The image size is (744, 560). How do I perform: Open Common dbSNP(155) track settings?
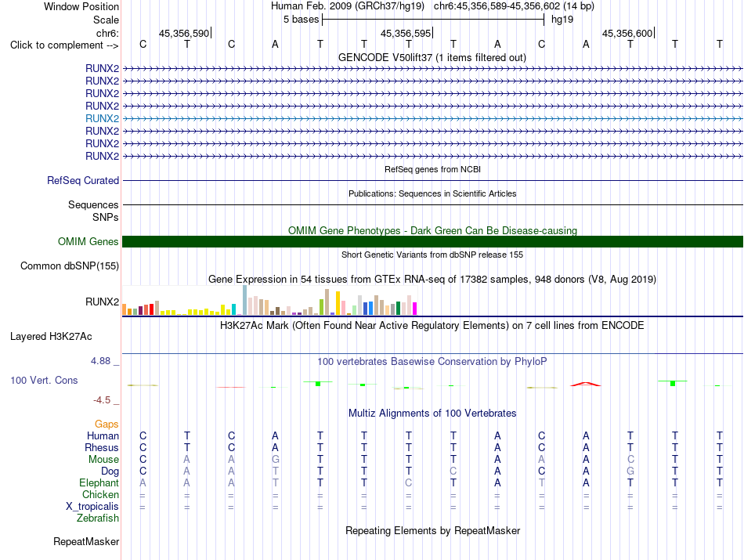pos(69,266)
